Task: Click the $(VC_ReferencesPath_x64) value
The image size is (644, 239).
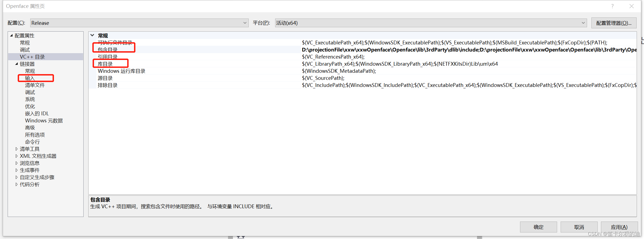Action: [x=333, y=57]
